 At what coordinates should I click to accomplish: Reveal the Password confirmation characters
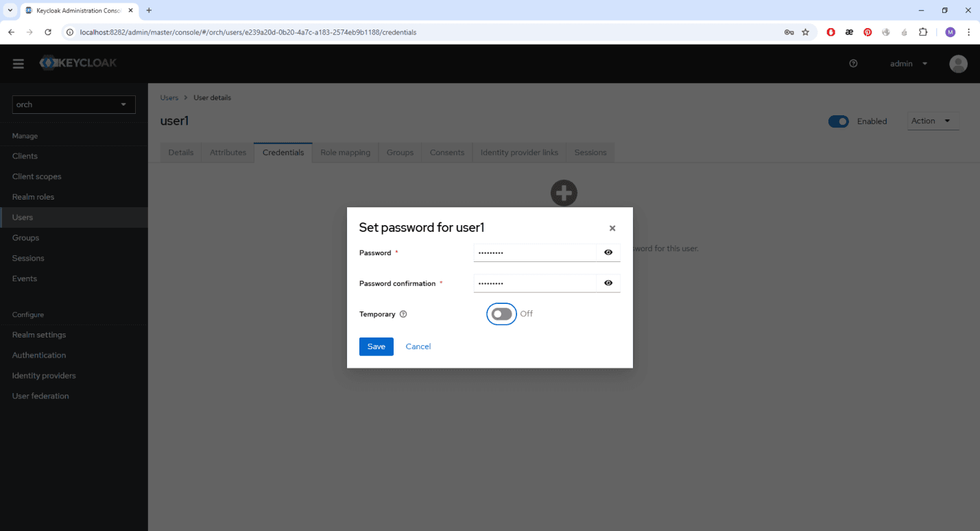click(x=608, y=283)
